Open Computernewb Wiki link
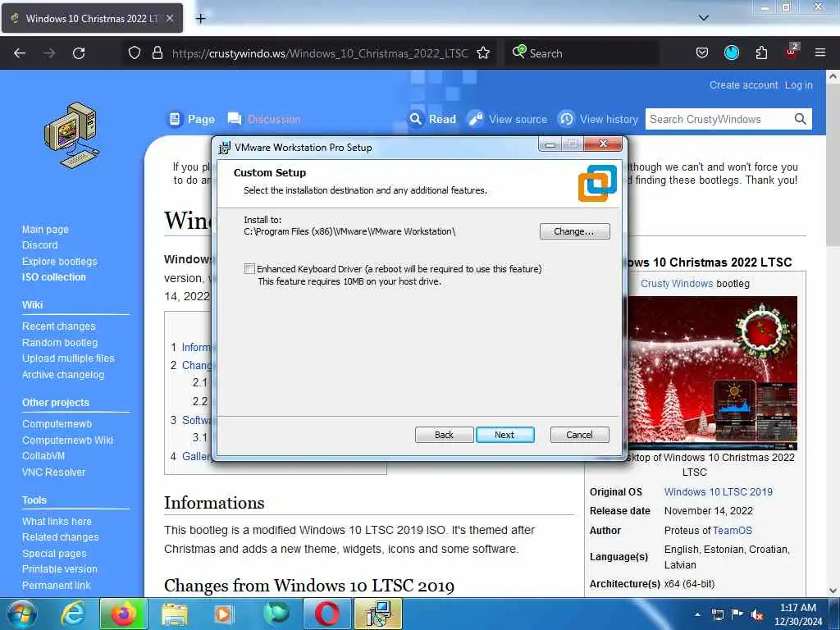 [67, 440]
